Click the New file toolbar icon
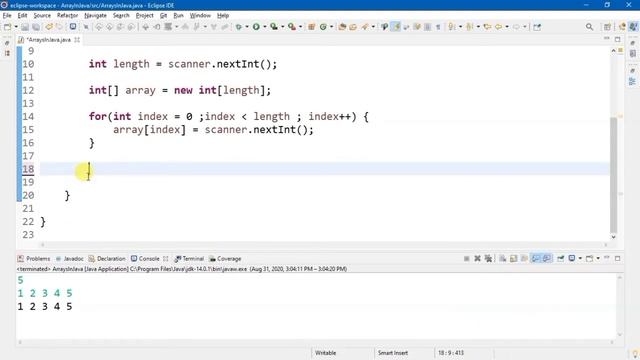640x360 pixels. (7, 27)
